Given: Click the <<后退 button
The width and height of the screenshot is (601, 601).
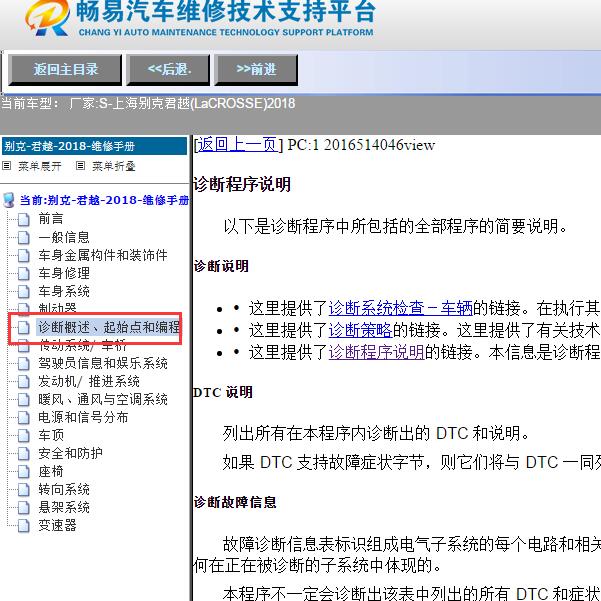Looking at the screenshot, I should click(168, 69).
